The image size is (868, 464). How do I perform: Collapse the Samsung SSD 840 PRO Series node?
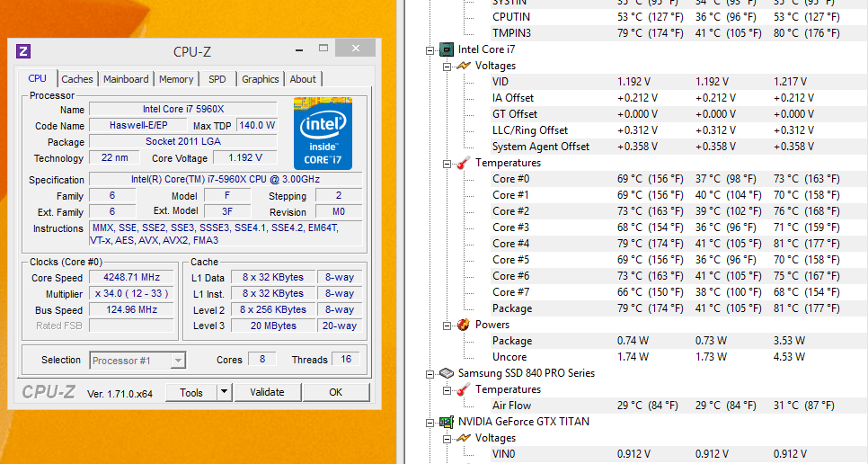coord(430,374)
